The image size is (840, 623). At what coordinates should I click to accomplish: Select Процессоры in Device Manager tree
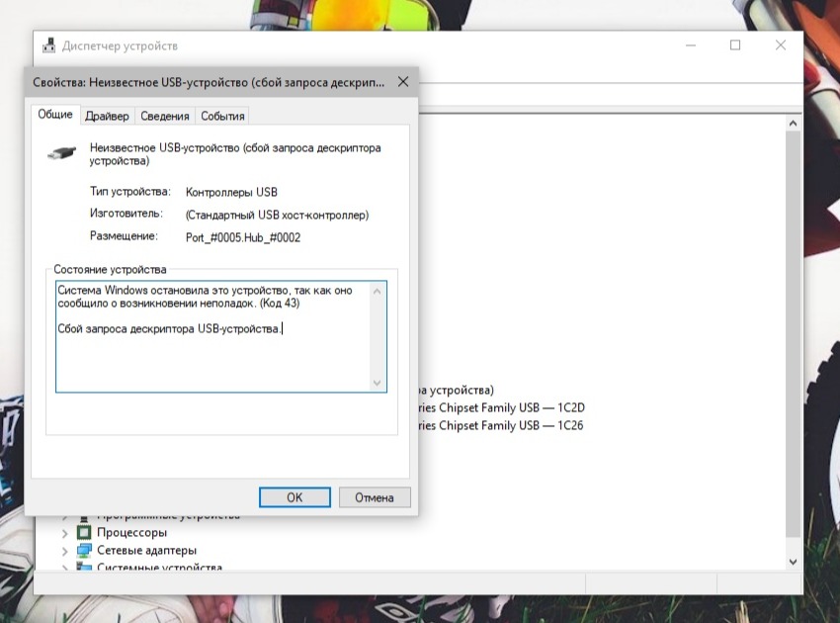[131, 533]
